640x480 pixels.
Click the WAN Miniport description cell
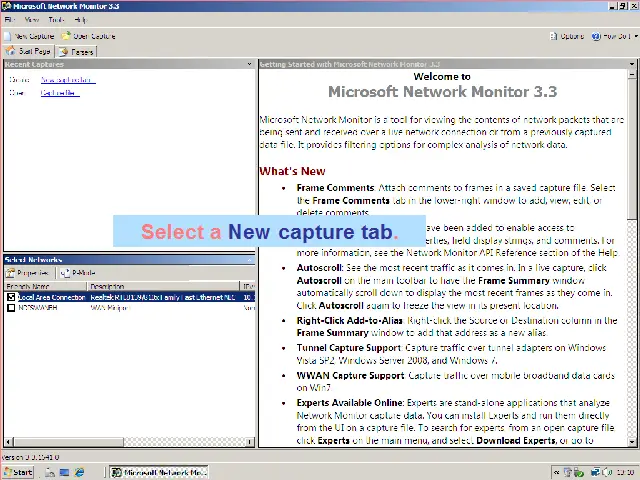pyautogui.click(x=110, y=308)
